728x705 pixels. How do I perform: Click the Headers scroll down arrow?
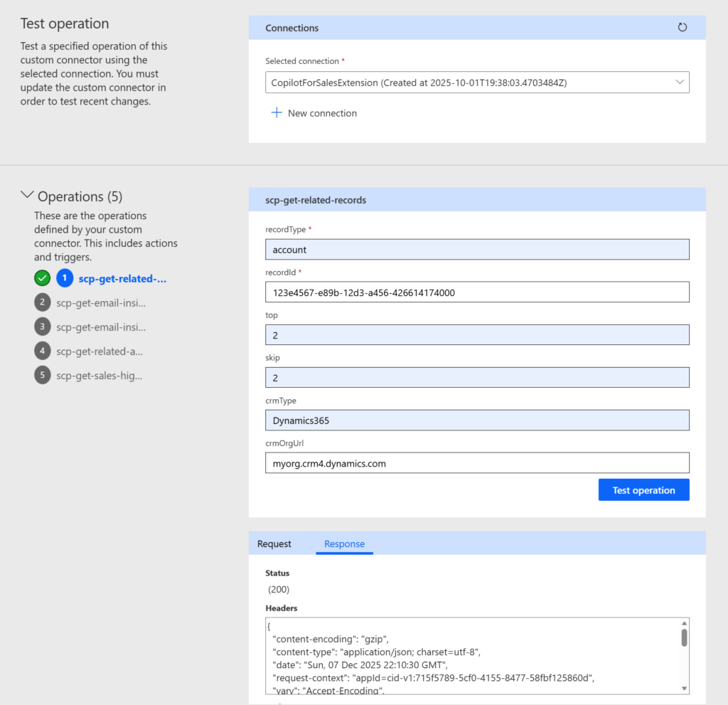684,688
